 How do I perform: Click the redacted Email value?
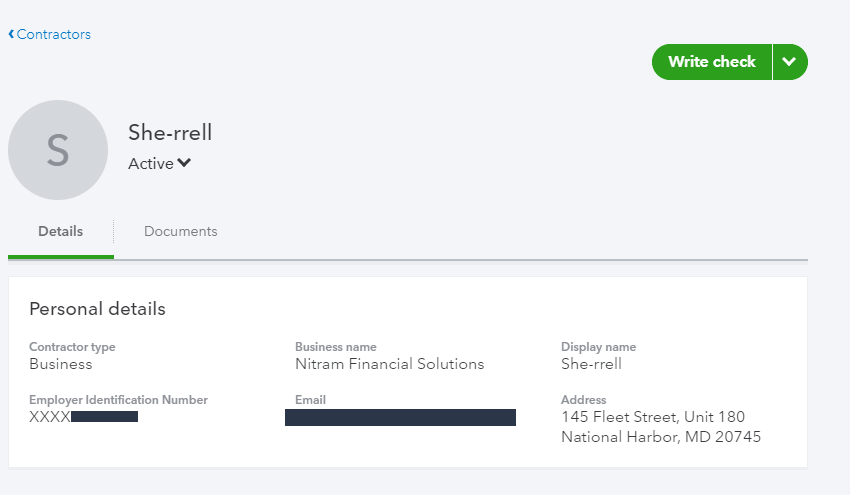pos(400,417)
